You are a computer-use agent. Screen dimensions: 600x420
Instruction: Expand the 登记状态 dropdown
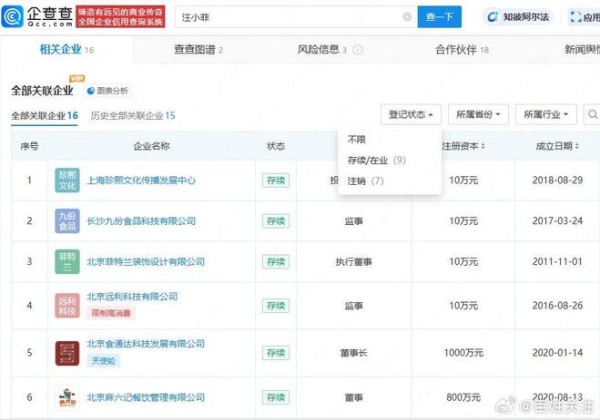click(x=411, y=114)
